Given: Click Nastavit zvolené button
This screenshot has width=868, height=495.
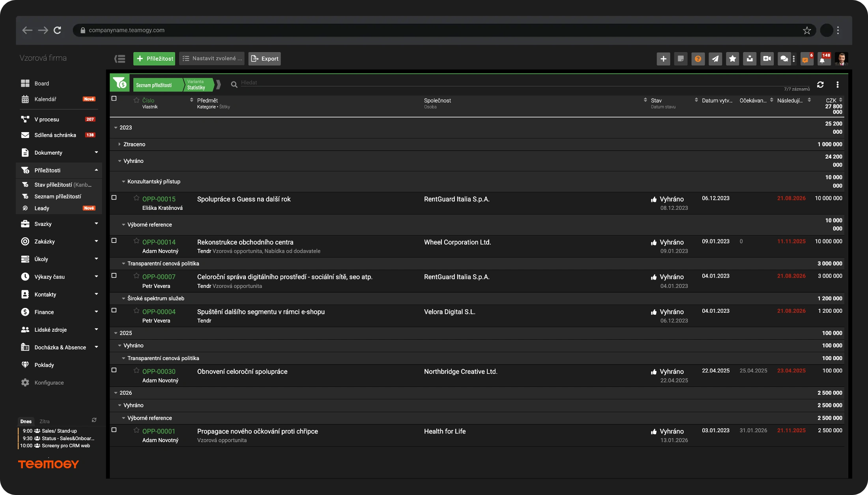Looking at the screenshot, I should coord(212,59).
